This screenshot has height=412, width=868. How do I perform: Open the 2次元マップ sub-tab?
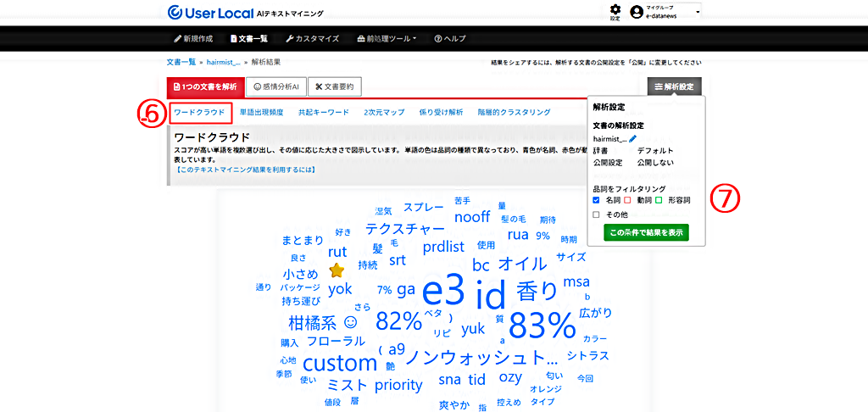384,112
